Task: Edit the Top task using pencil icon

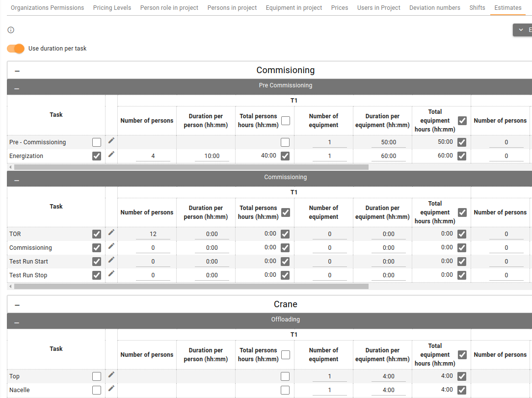Action: (x=111, y=375)
